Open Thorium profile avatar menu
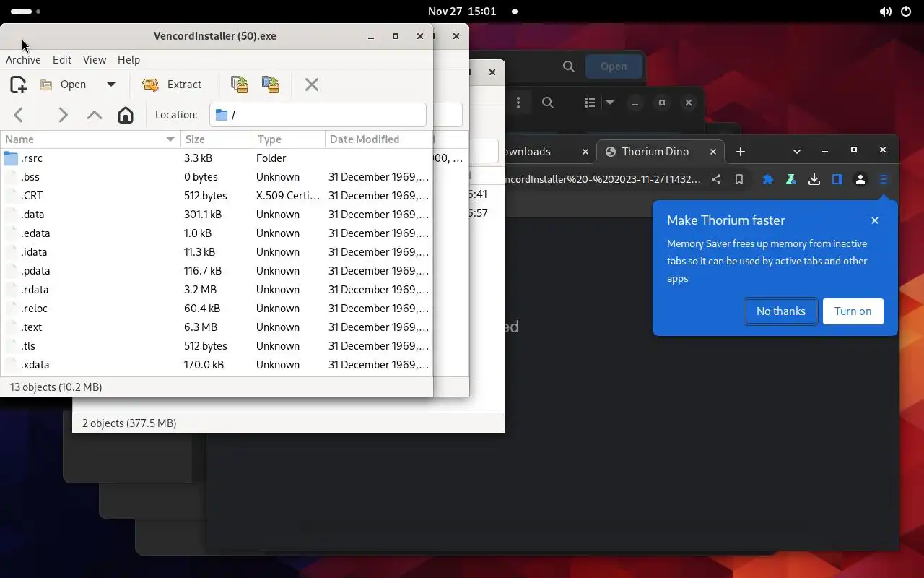 click(860, 180)
